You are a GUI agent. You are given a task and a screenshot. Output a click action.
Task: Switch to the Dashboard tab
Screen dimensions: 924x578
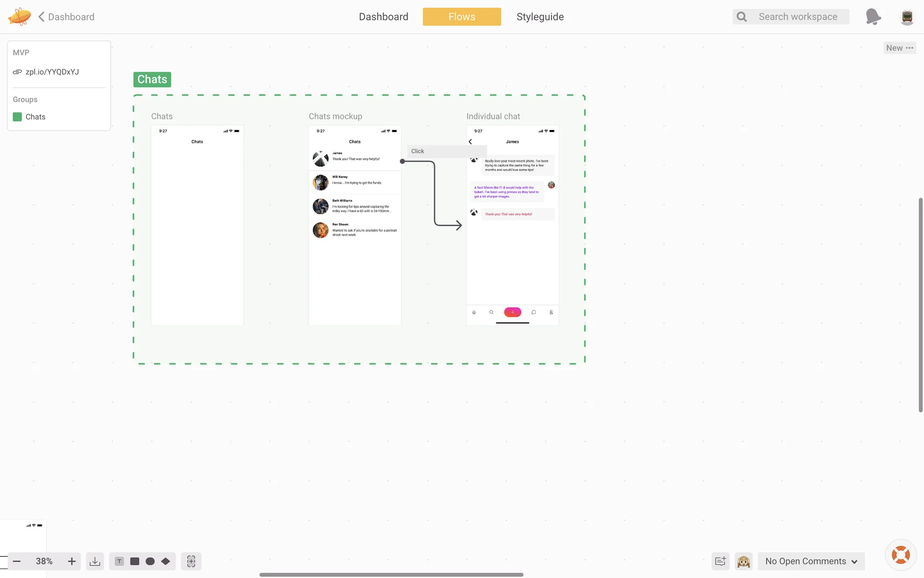(x=384, y=17)
